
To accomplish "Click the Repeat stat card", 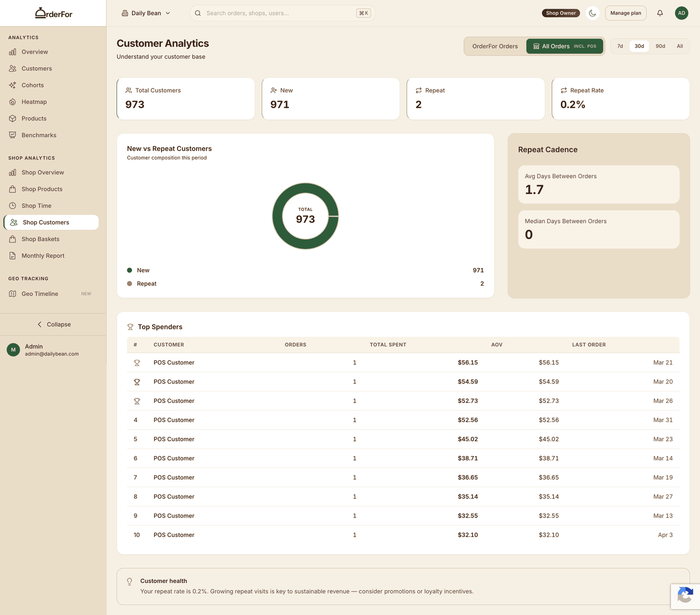I will (475, 98).
